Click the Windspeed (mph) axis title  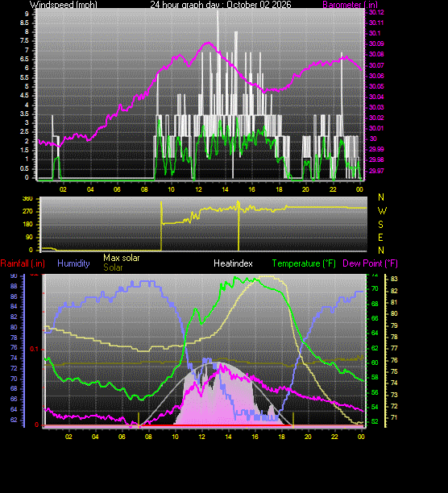point(63,4)
